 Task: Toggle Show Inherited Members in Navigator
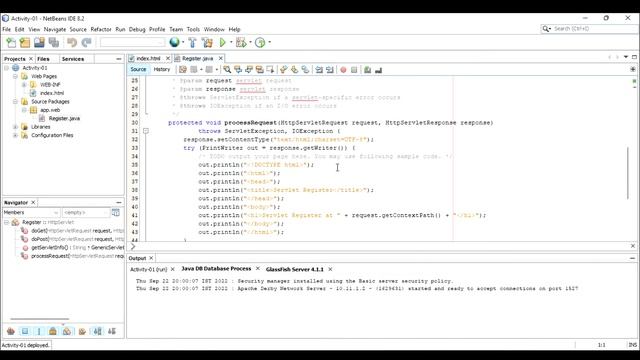pyautogui.click(x=11, y=331)
